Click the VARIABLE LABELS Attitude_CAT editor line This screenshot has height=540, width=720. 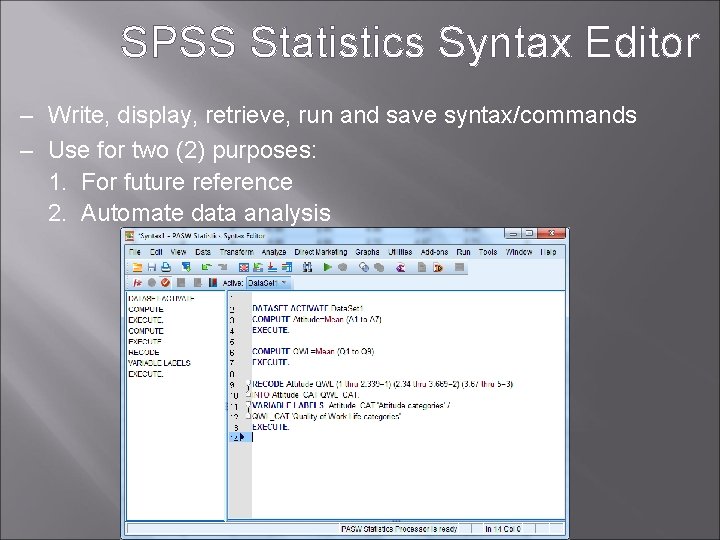click(x=352, y=405)
